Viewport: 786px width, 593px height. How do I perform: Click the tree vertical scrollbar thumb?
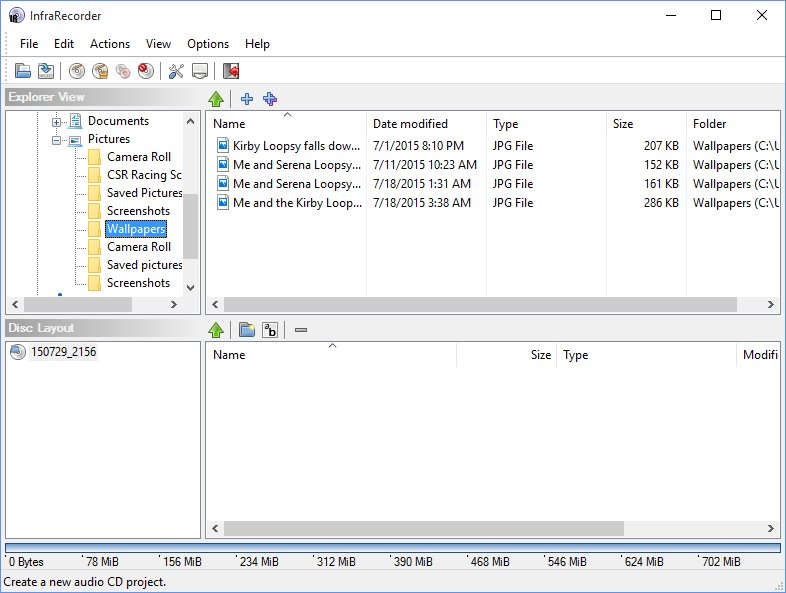[190, 226]
